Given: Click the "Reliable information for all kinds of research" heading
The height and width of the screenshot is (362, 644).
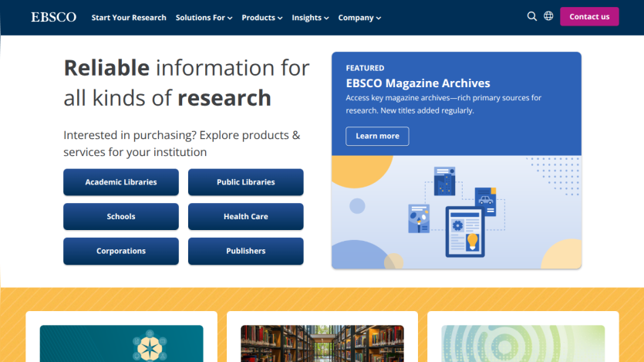Looking at the screenshot, I should (x=187, y=83).
